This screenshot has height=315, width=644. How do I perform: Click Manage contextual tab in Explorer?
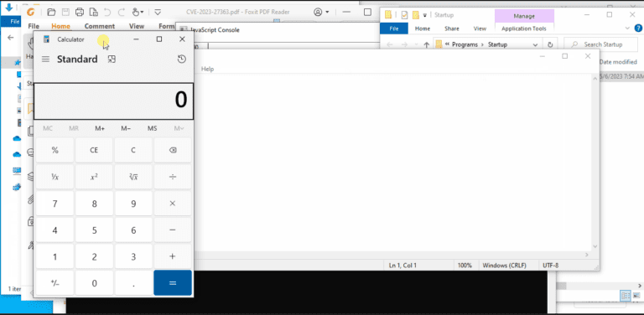tap(524, 17)
